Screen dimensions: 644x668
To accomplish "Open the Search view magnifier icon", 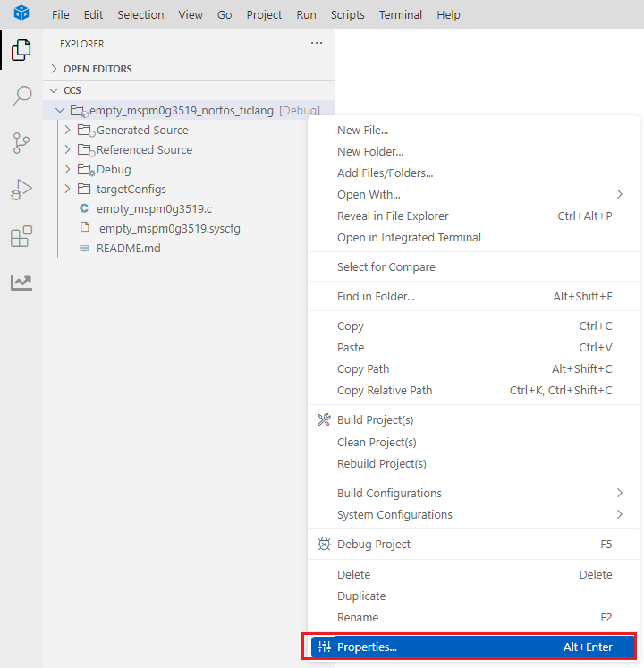I will [21, 97].
